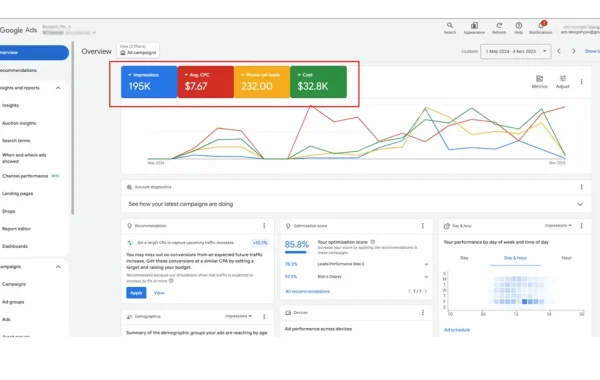Open the Ad schedule link
This screenshot has height=380, width=600.
[x=457, y=330]
